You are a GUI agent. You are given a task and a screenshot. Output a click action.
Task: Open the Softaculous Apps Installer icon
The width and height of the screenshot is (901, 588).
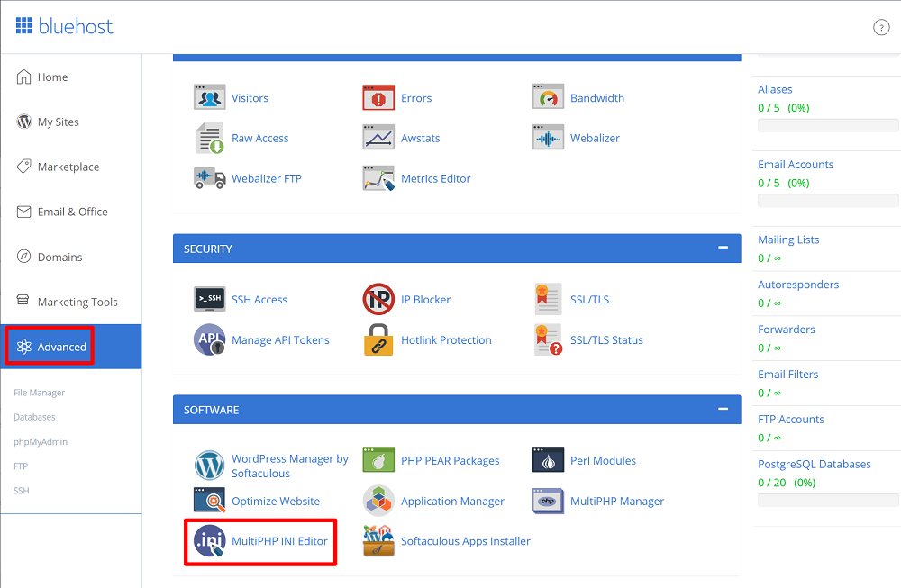tap(378, 541)
